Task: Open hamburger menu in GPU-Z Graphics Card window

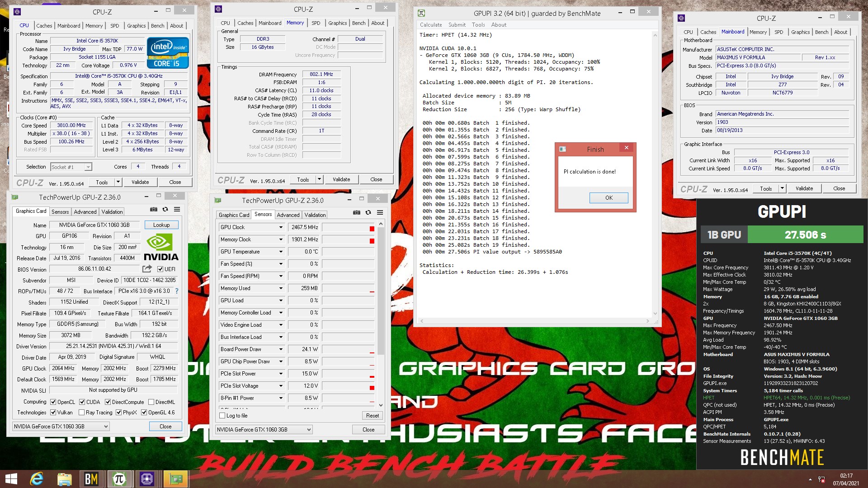Action: [177, 209]
